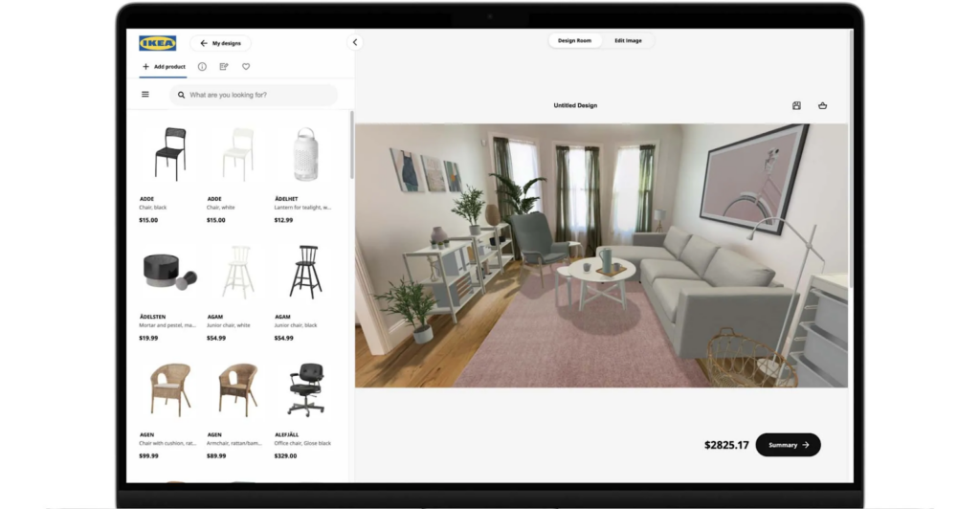Open the notes list icon tab
The width and height of the screenshot is (980, 509).
(224, 67)
